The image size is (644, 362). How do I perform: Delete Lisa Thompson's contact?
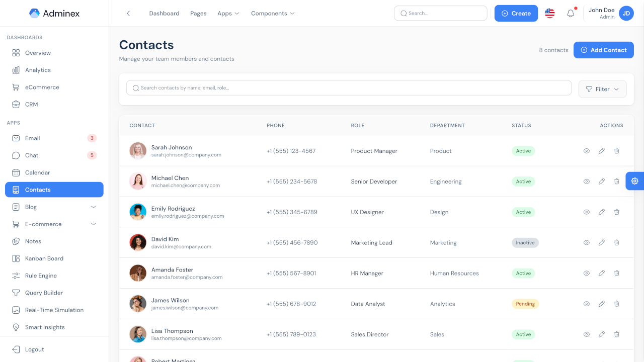617,334
